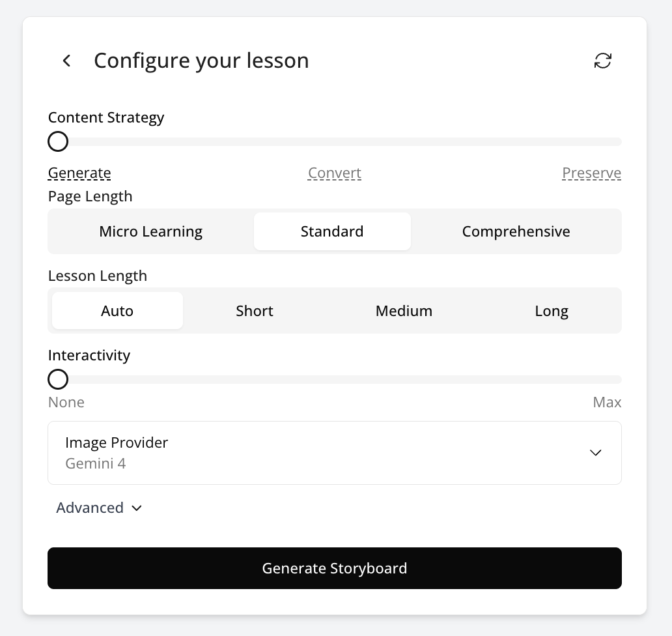Screen dimensions: 672x636
Task: Expand the Advanced options section
Action: [90, 508]
